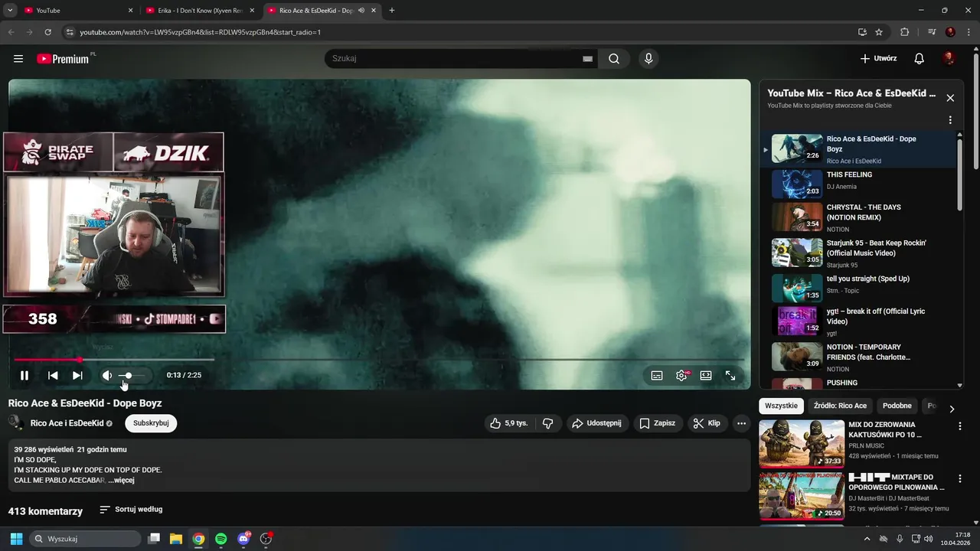Click the Subskrybuj button
This screenshot has width=980, height=551.
click(x=151, y=423)
